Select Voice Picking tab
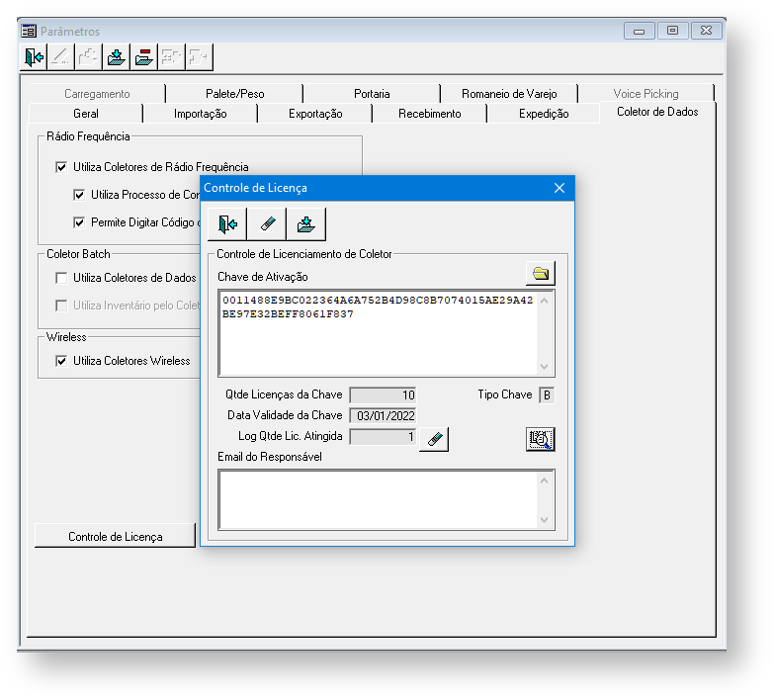Screen dimensions: 774x700 click(645, 94)
